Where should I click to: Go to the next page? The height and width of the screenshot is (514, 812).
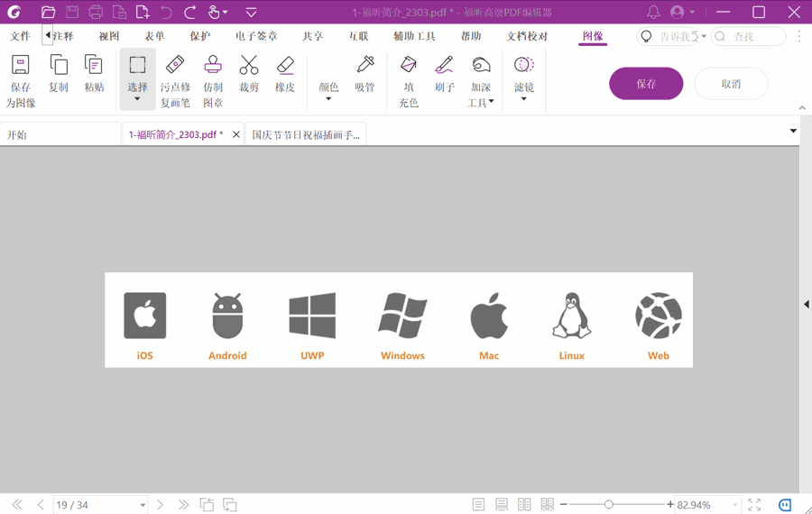click(x=160, y=505)
